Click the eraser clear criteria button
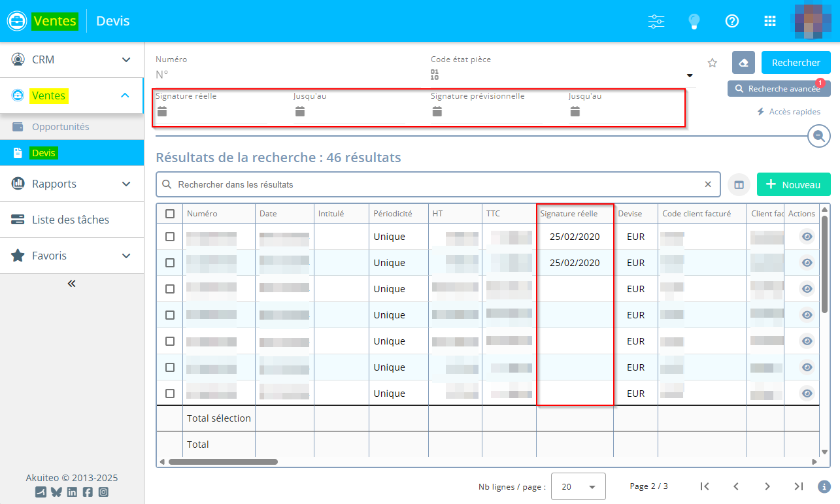The image size is (840, 504). coord(743,63)
